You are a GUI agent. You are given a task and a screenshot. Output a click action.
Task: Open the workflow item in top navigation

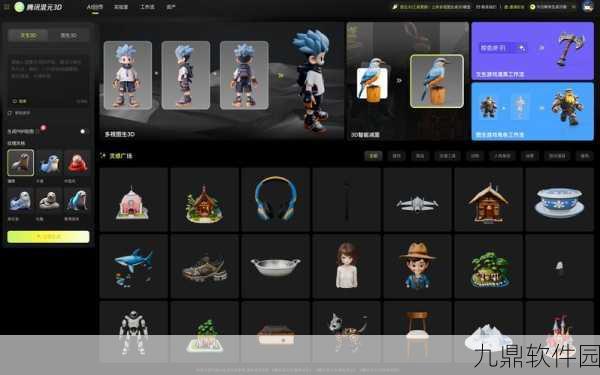147,7
